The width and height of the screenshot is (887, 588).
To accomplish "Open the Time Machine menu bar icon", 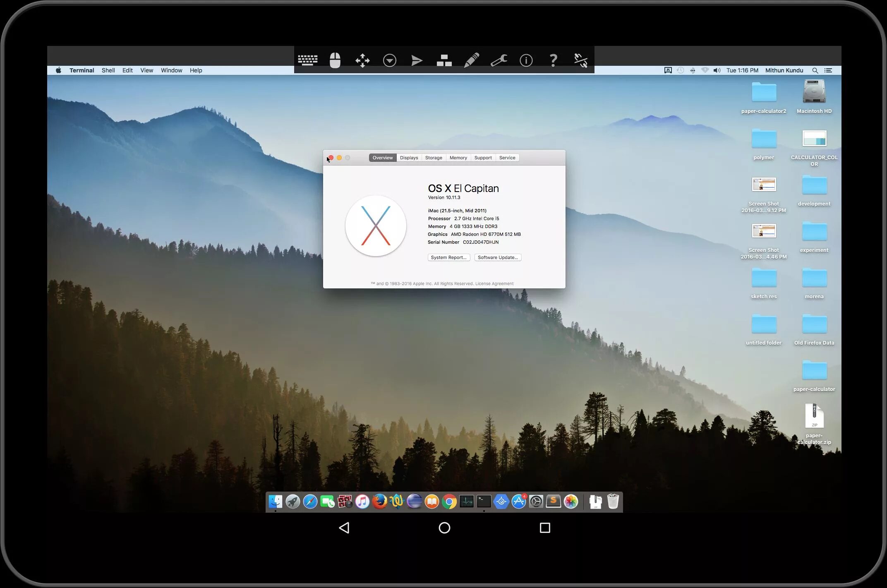I will coord(680,70).
